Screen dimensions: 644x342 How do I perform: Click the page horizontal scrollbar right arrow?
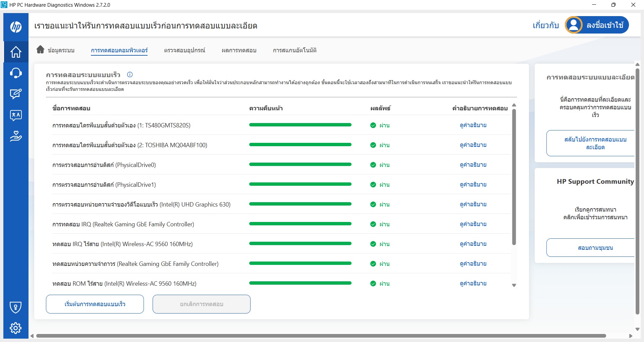click(x=631, y=336)
